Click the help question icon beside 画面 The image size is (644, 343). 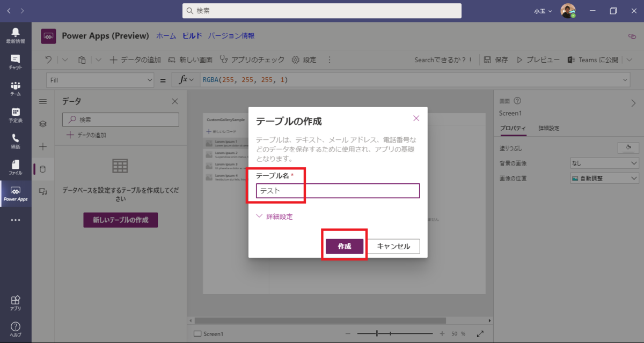(517, 100)
